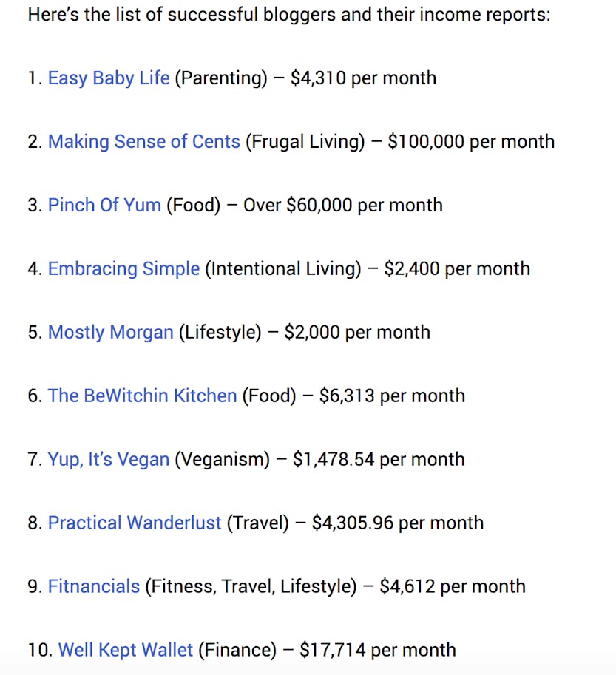Open the Easy Baby Life link

tap(109, 78)
